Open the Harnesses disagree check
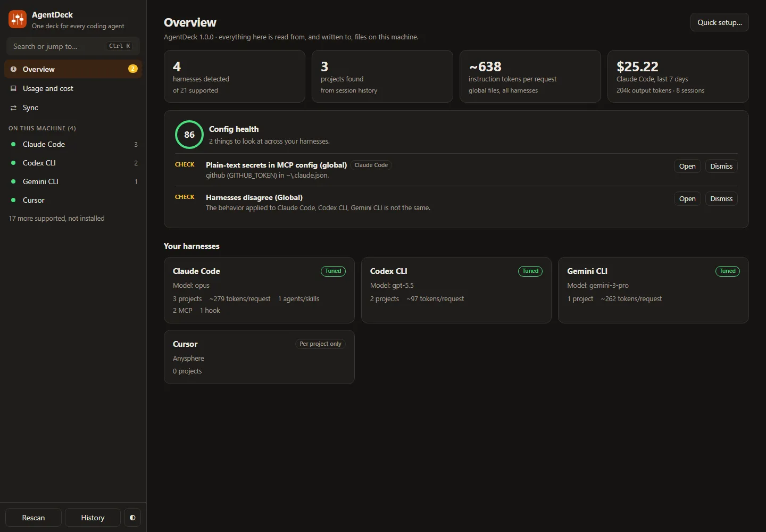The image size is (766, 532). [x=687, y=198]
